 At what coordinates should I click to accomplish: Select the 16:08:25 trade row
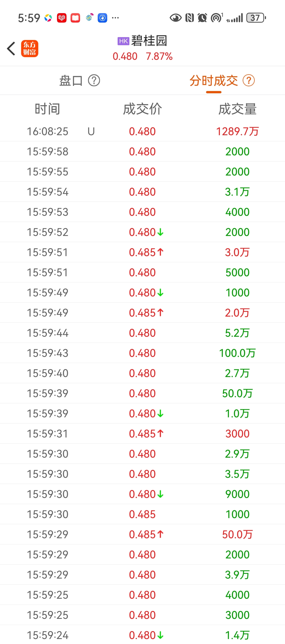point(142,131)
